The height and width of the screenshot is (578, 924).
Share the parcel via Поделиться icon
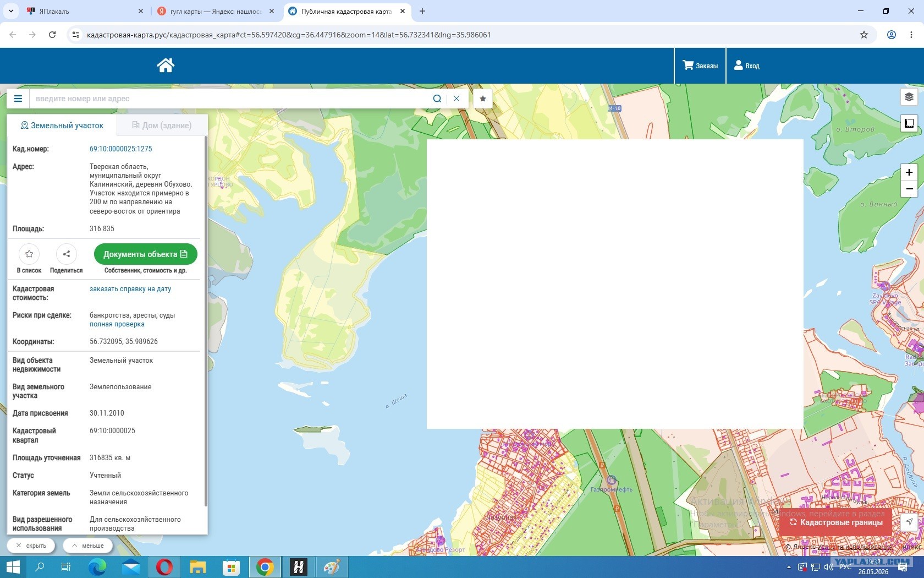(x=67, y=254)
